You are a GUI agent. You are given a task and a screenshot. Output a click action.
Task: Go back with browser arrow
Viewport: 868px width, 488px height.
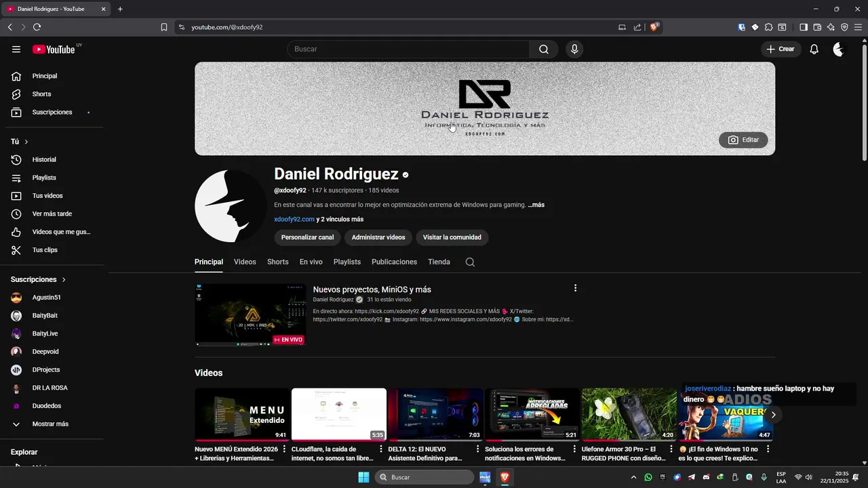pyautogui.click(x=9, y=27)
